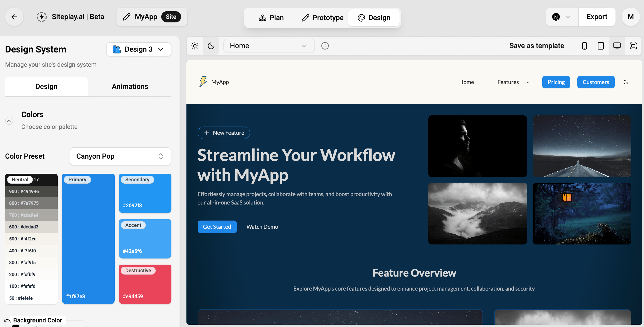
Task: Click the Watch Demo link
Action: click(x=262, y=227)
